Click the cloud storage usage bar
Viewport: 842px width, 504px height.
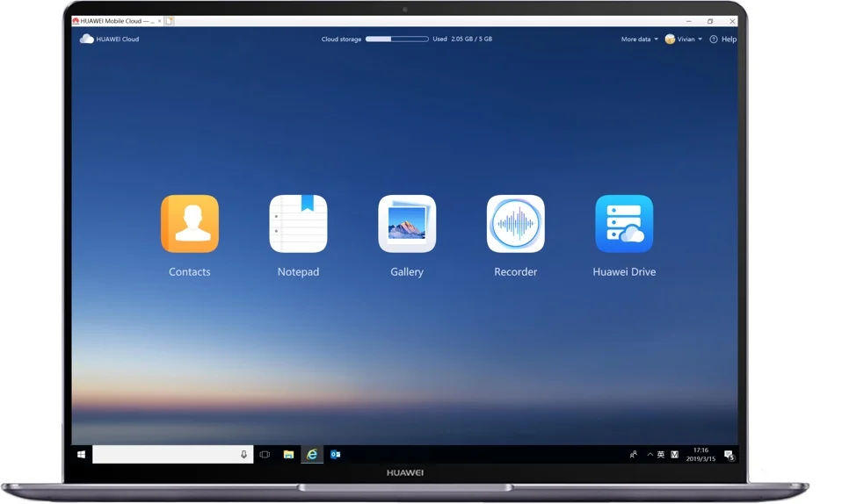397,39
